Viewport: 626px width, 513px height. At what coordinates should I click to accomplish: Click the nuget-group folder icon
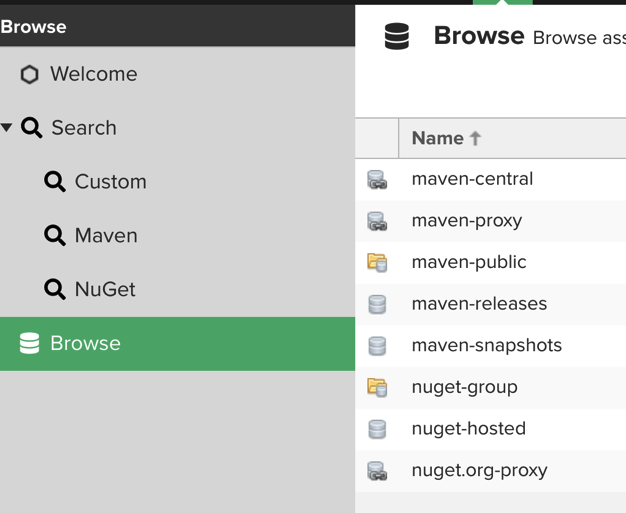coord(377,387)
